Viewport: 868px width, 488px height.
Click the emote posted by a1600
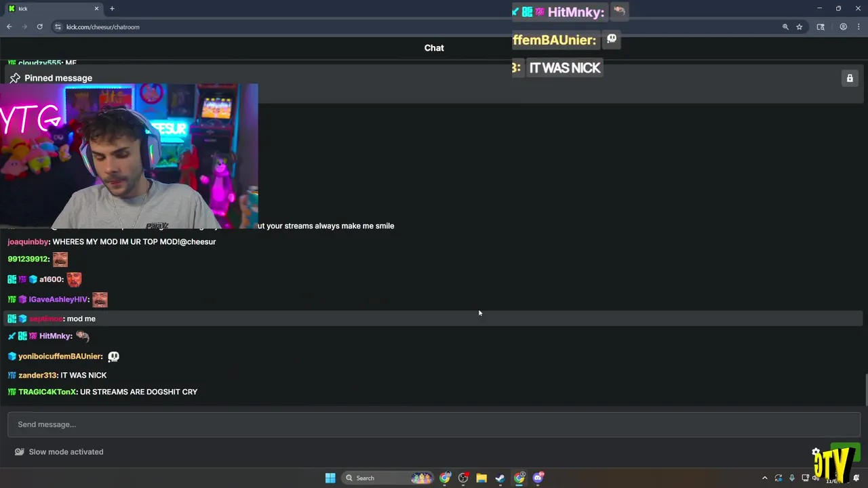[x=74, y=279]
